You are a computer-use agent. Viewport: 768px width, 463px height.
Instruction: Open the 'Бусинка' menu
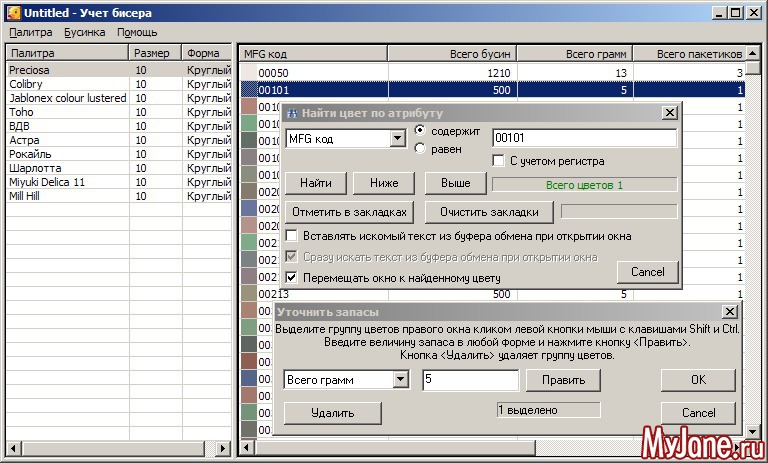[x=84, y=32]
